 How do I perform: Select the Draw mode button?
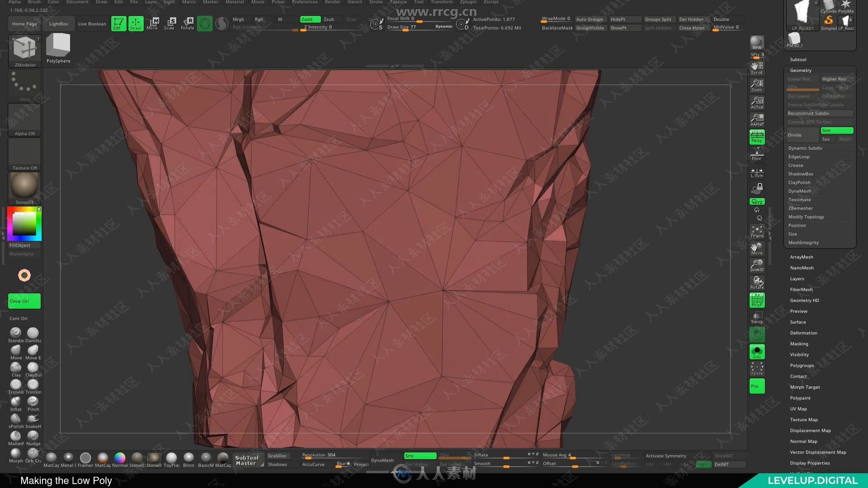(136, 23)
